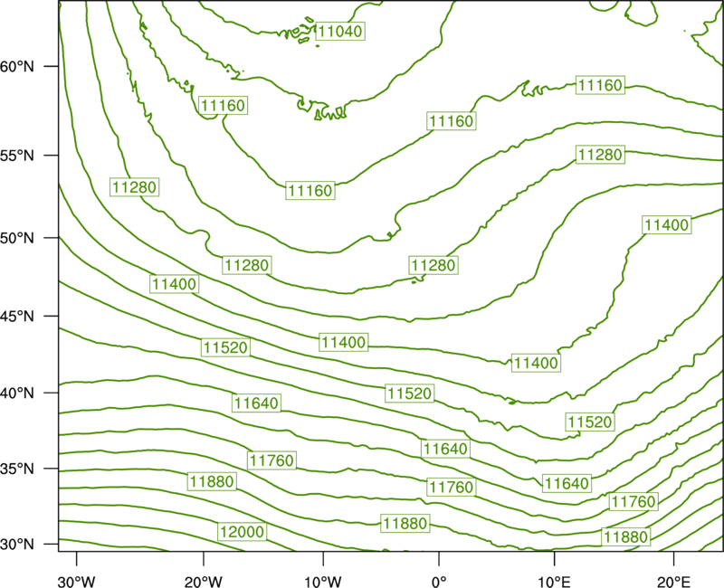
Task: Select the 20°W longitude axis label
Action: [x=203, y=581]
